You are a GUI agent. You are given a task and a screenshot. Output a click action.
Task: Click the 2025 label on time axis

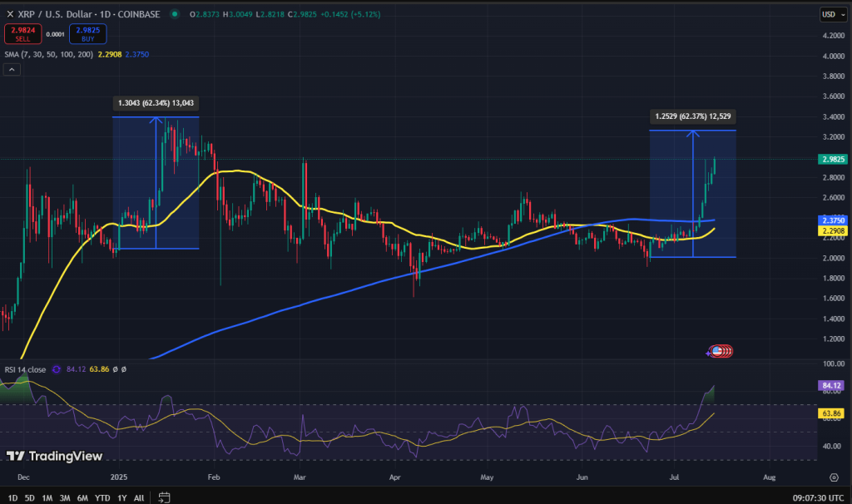pyautogui.click(x=118, y=477)
